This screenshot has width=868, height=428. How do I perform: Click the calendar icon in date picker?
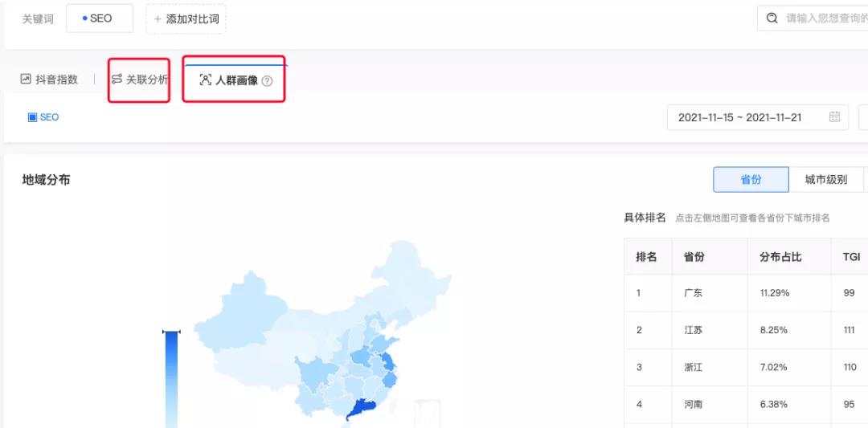(834, 117)
